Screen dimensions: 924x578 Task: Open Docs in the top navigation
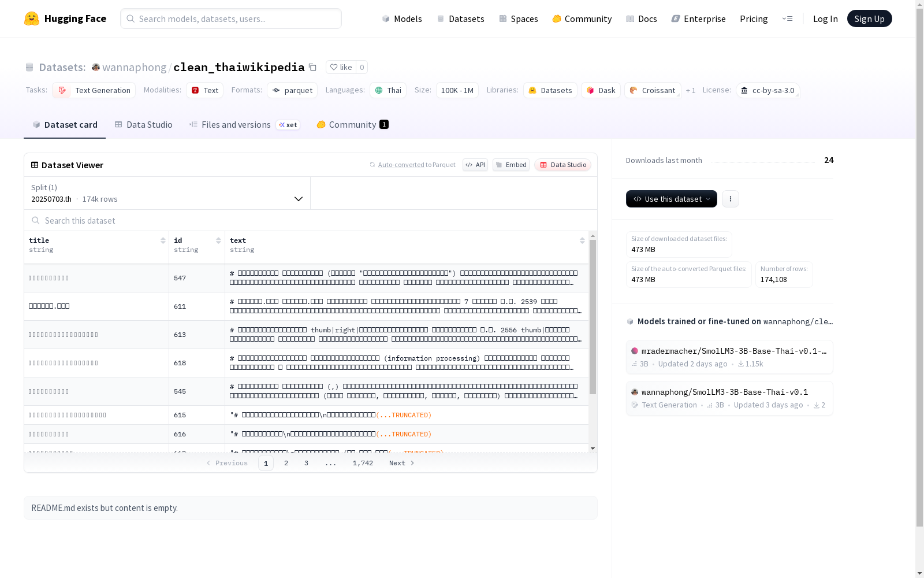click(x=642, y=18)
